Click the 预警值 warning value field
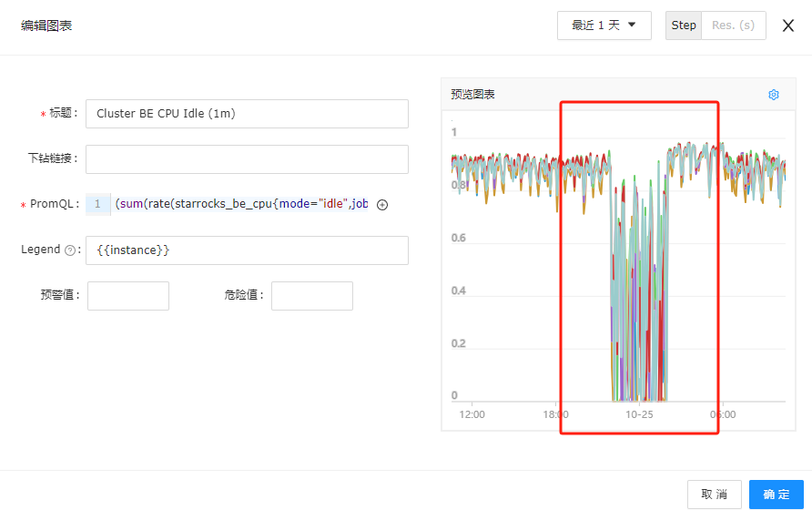The image size is (812, 510). pyautogui.click(x=128, y=296)
